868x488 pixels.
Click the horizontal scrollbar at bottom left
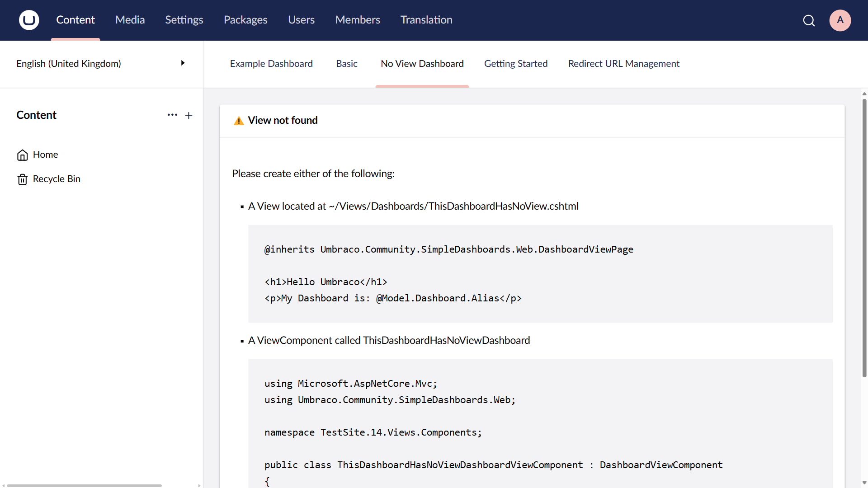coord(84,485)
